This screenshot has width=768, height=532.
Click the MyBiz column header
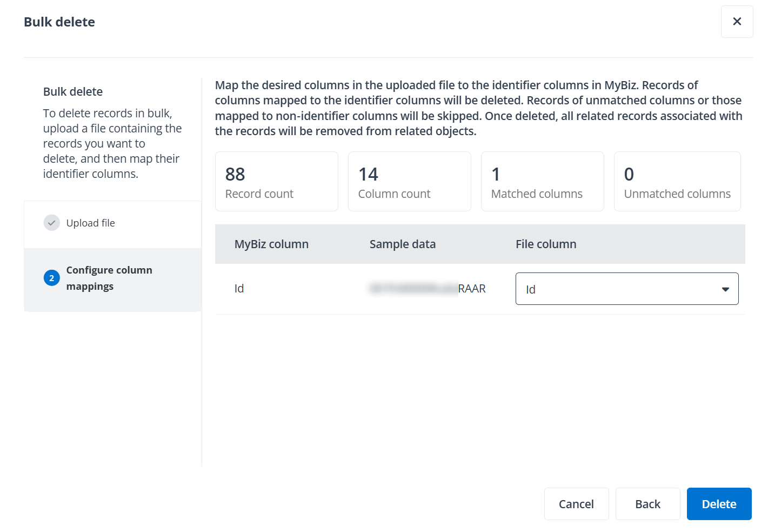(x=271, y=244)
